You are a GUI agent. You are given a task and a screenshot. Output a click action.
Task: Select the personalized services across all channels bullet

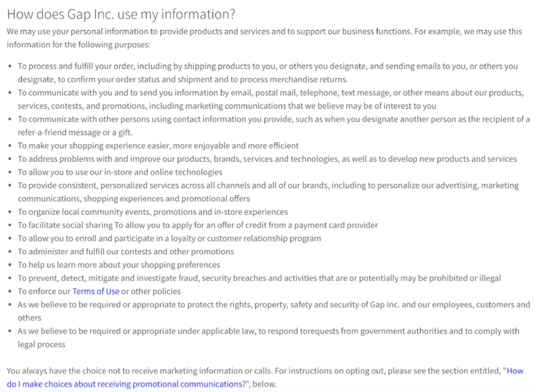click(x=267, y=191)
